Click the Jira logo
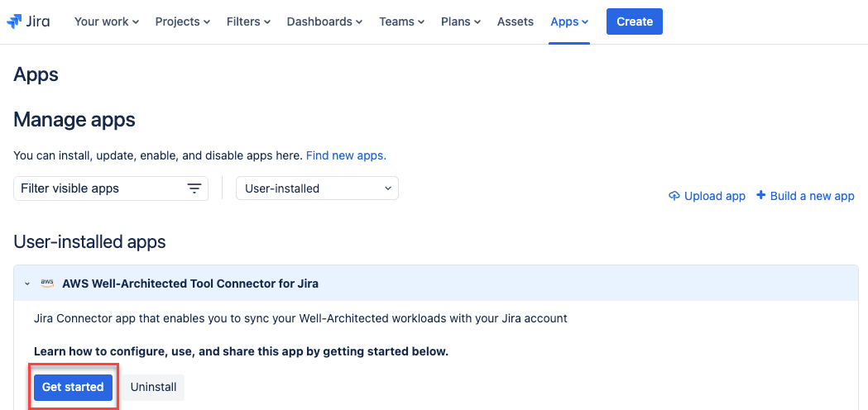The width and height of the screenshot is (868, 410). pyautogui.click(x=27, y=21)
